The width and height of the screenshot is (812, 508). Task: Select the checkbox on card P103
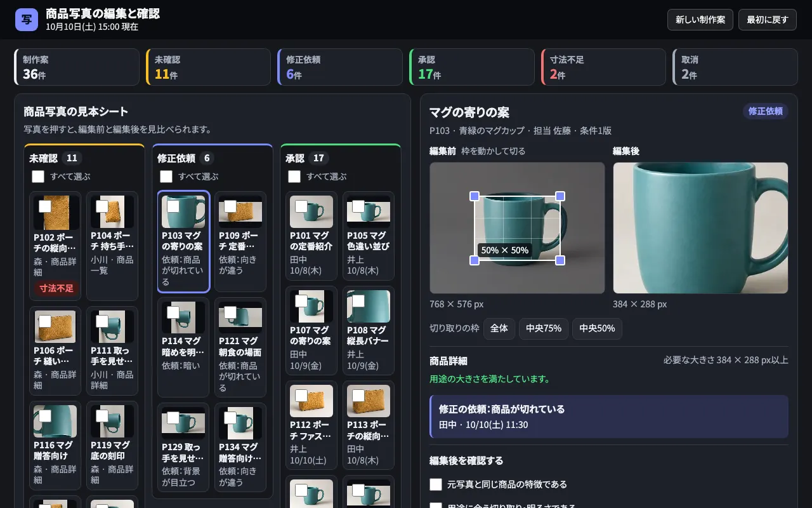point(173,206)
